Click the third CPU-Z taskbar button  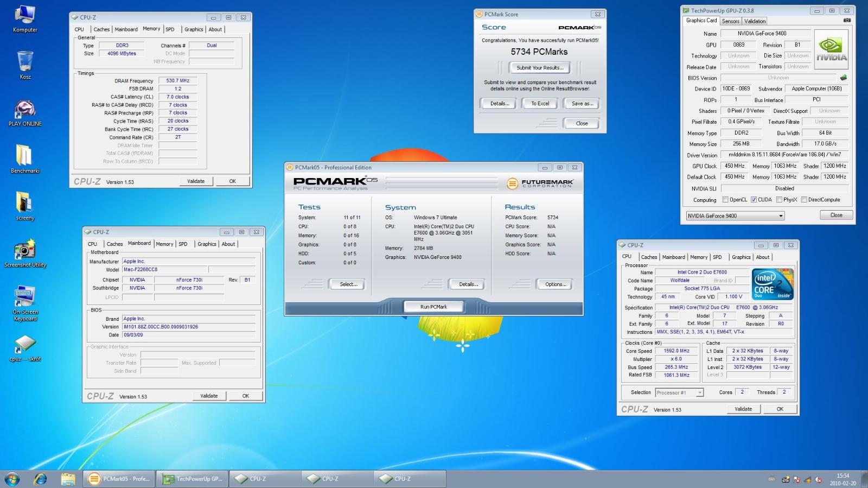point(409,479)
